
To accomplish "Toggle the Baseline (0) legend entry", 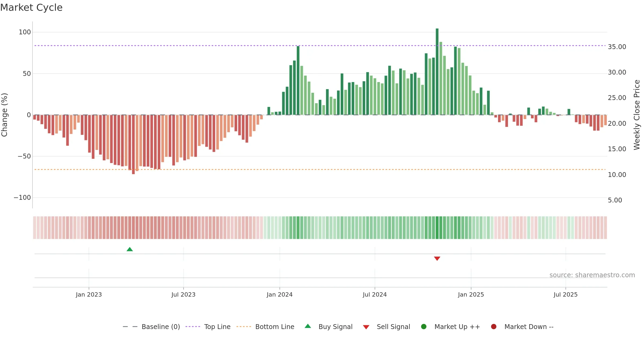I will click(x=151, y=327).
